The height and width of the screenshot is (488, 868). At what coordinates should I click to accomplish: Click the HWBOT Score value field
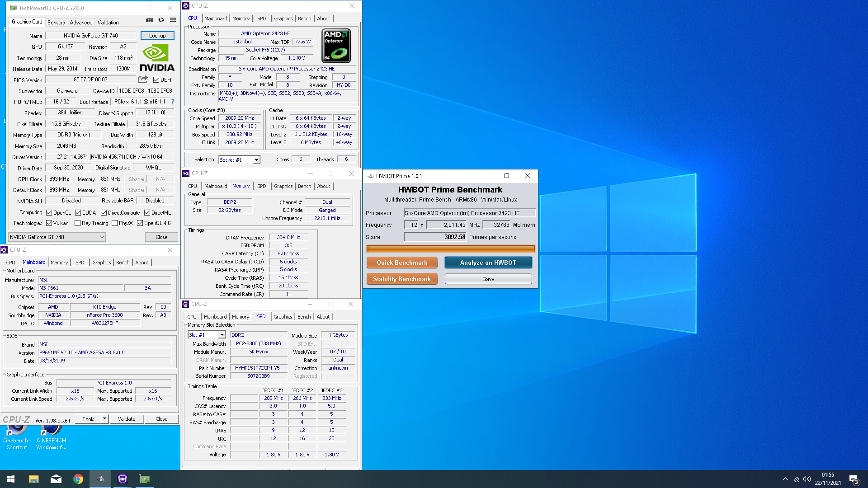click(435, 237)
